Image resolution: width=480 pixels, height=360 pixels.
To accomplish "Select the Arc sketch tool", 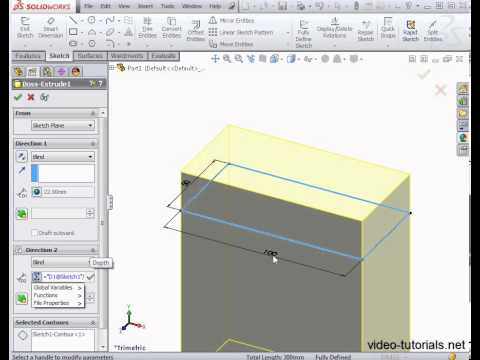I will [92, 32].
